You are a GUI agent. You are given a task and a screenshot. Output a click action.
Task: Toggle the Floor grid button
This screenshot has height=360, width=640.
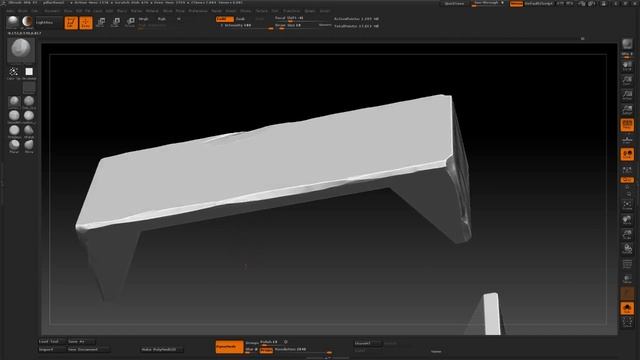coord(627,140)
